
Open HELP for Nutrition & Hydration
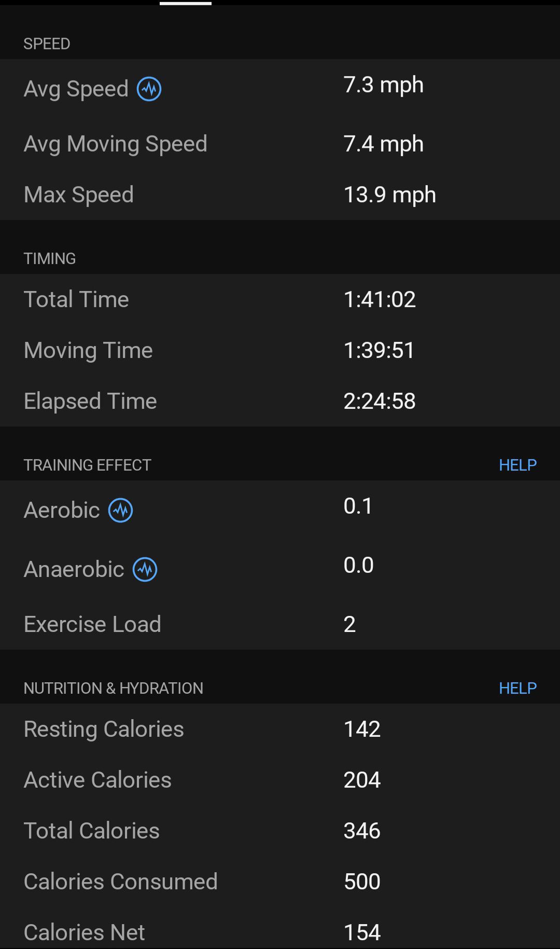[517, 688]
